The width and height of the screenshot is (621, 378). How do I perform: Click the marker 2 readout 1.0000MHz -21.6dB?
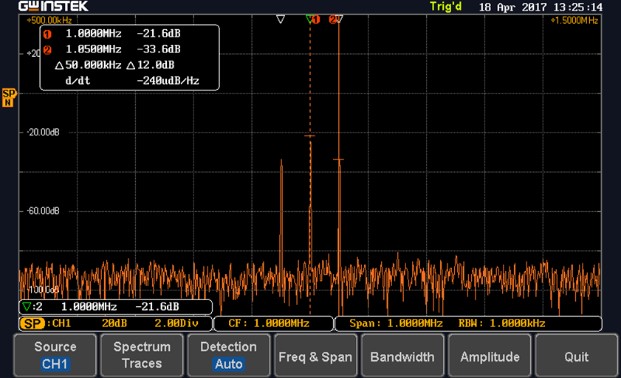click(x=120, y=307)
